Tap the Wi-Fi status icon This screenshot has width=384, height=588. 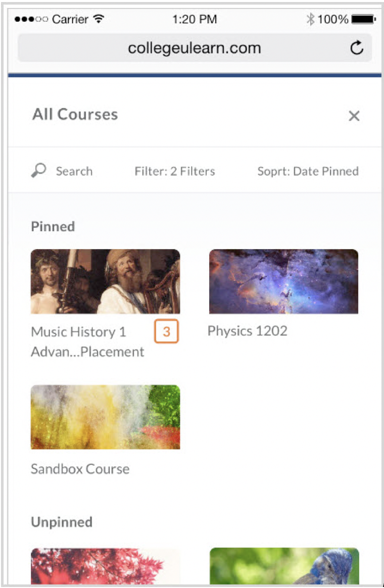[x=99, y=19]
